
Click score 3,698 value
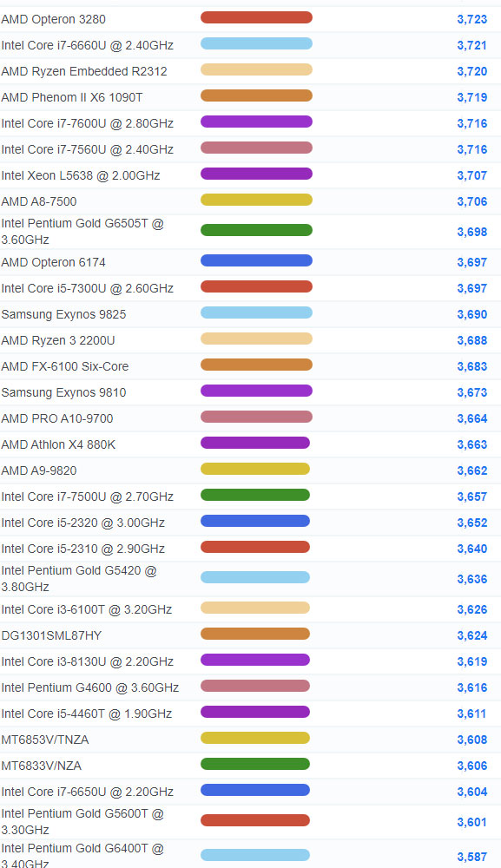coord(472,232)
